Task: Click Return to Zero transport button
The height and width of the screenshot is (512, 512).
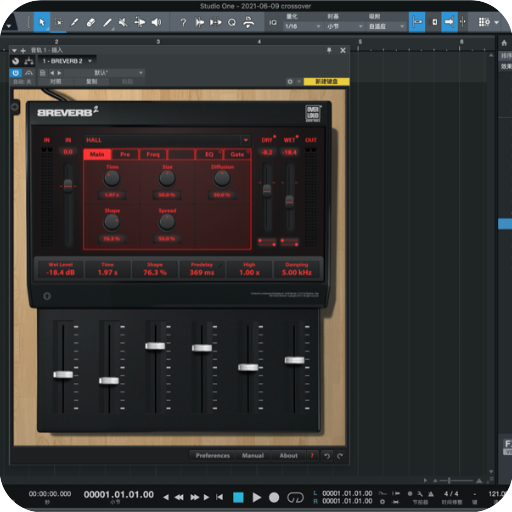Action: [219, 497]
